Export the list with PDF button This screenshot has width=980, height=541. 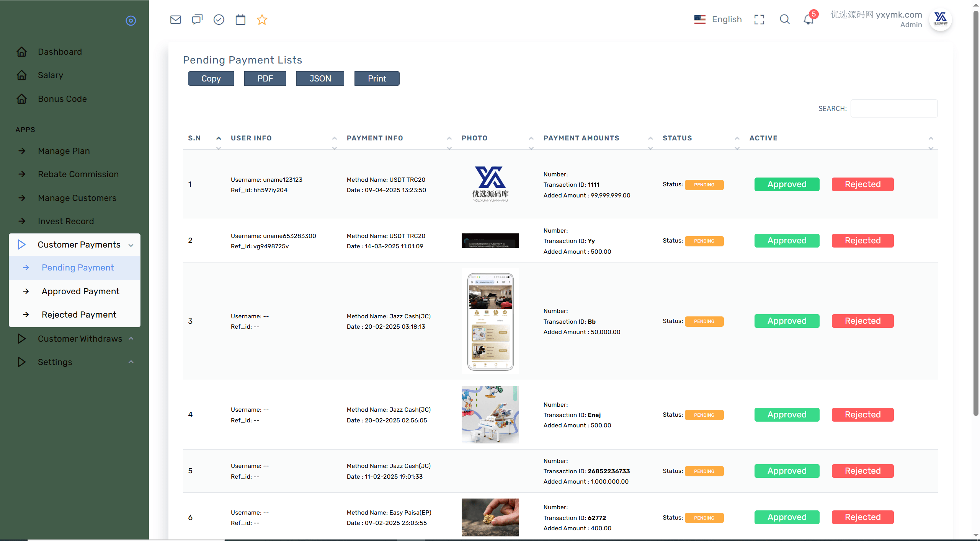click(265, 78)
